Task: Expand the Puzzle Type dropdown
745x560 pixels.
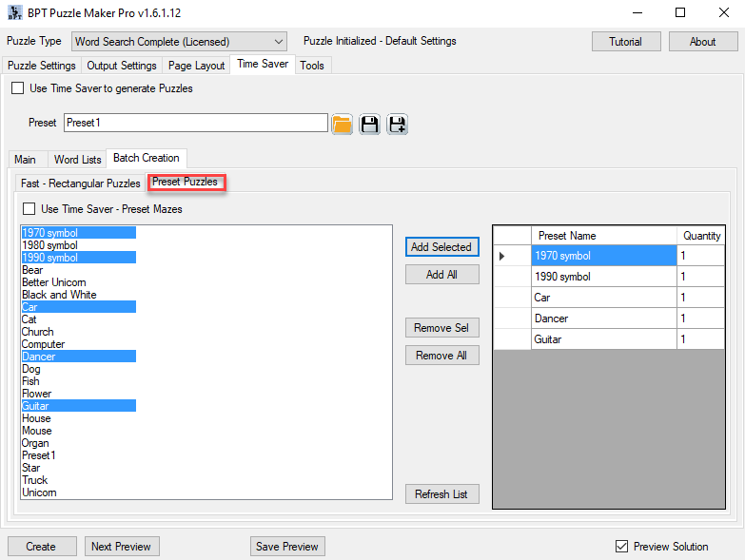Action: tap(278, 42)
